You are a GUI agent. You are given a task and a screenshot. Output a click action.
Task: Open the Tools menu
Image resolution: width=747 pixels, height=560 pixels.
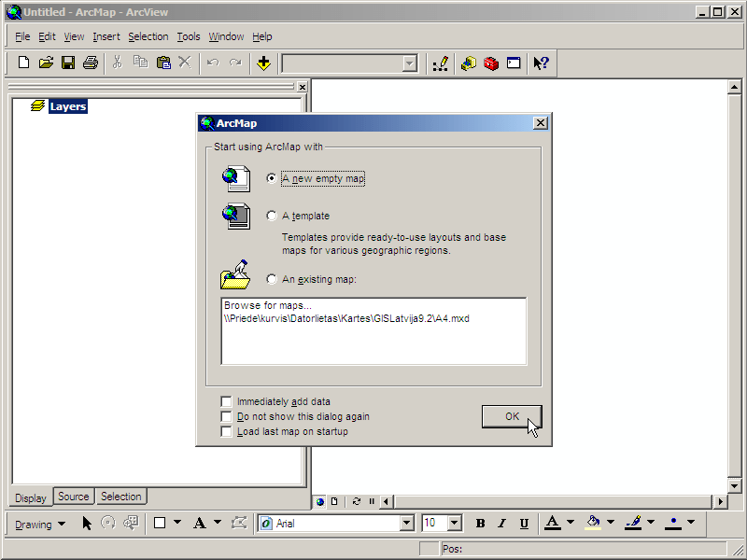coord(189,36)
